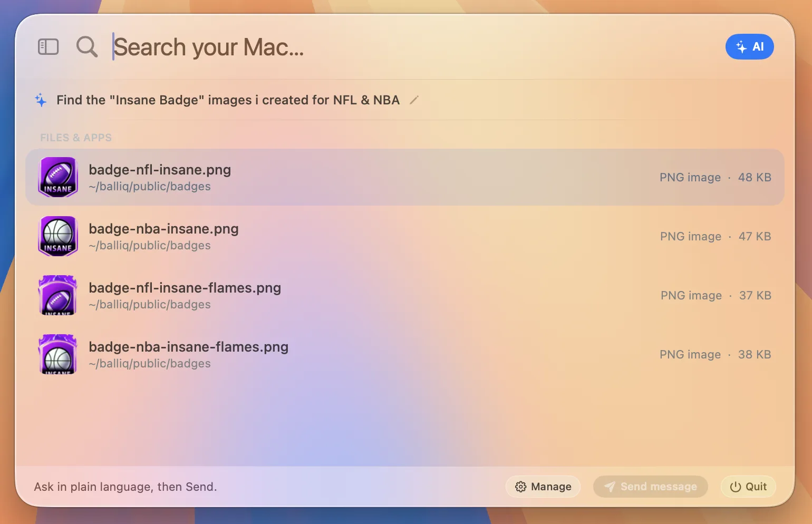
Task: Click the PNG image 47 KB label
Action: click(x=716, y=237)
